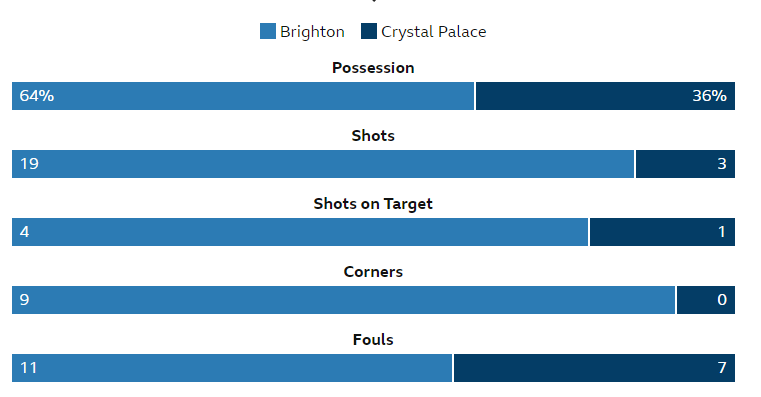Image resolution: width=761 pixels, height=397 pixels.
Task: Click the Shots heading
Action: pos(373,136)
